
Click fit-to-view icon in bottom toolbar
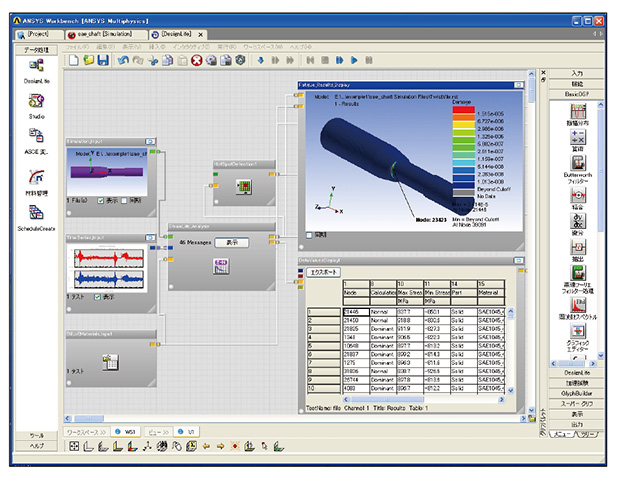(74, 446)
